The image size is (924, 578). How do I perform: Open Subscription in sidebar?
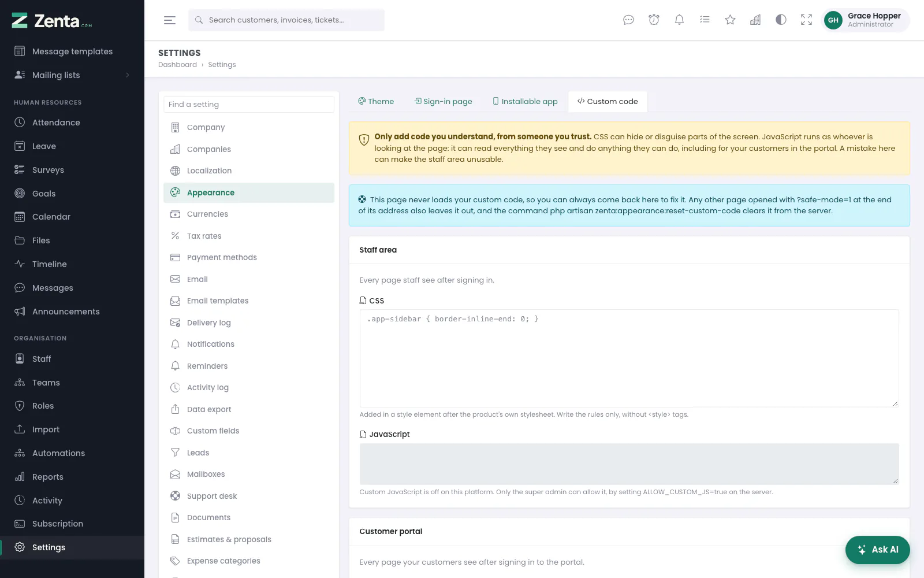pyautogui.click(x=72, y=524)
